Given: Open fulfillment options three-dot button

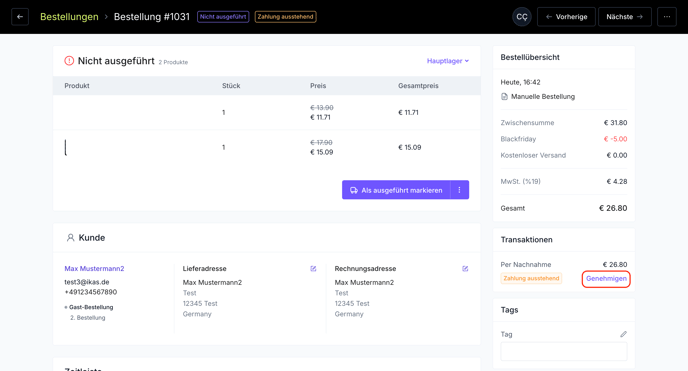Looking at the screenshot, I should pyautogui.click(x=459, y=190).
